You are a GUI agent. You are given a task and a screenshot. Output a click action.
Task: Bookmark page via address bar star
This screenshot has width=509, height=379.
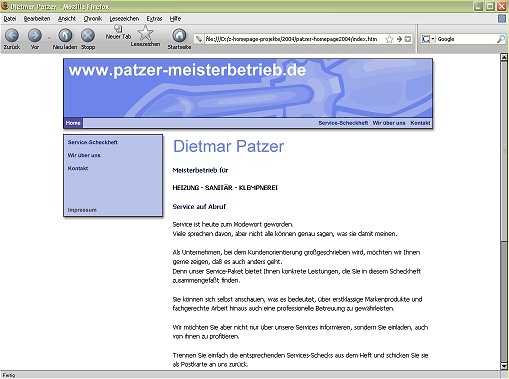[x=389, y=39]
